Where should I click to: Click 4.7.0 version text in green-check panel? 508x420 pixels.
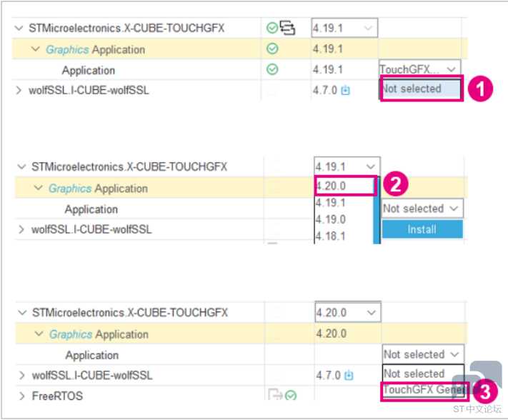(325, 90)
